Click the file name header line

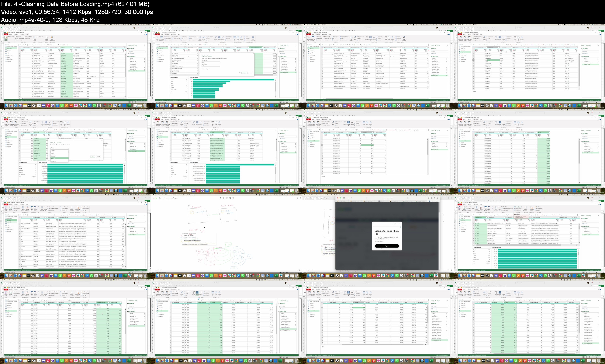click(x=75, y=4)
